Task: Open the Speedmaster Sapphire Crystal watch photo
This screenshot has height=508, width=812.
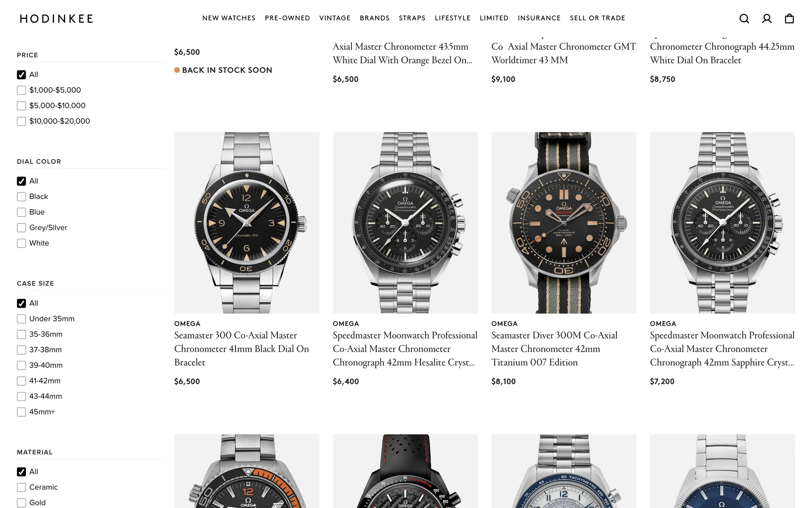Action: tap(722, 223)
